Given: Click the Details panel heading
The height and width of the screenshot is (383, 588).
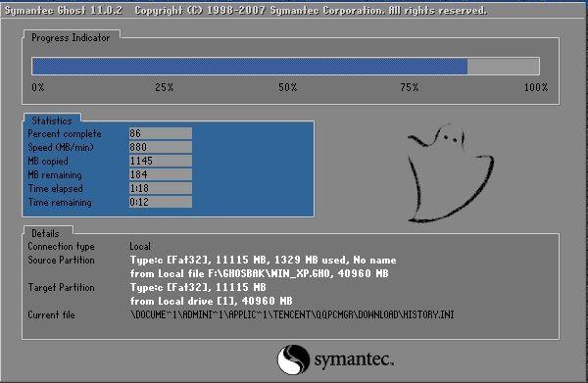Looking at the screenshot, I should (45, 233).
